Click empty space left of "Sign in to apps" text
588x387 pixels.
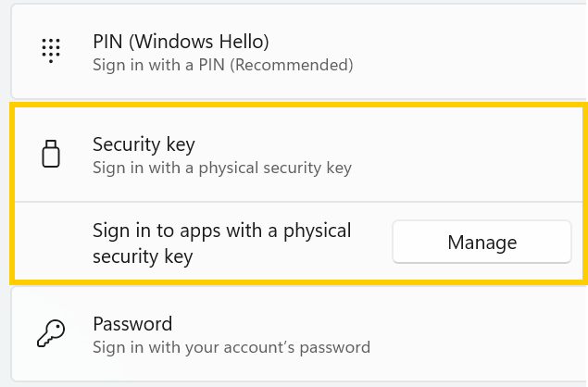[x=51, y=243]
